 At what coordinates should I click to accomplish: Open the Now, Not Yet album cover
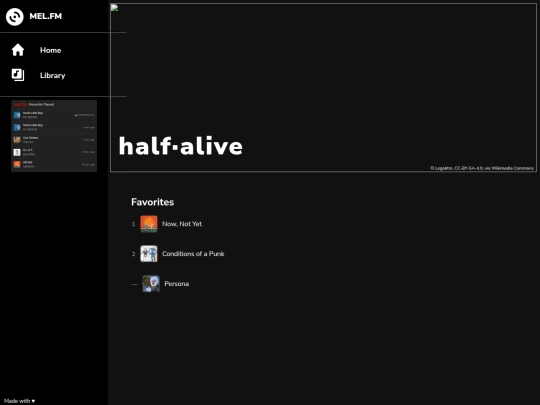click(x=149, y=224)
